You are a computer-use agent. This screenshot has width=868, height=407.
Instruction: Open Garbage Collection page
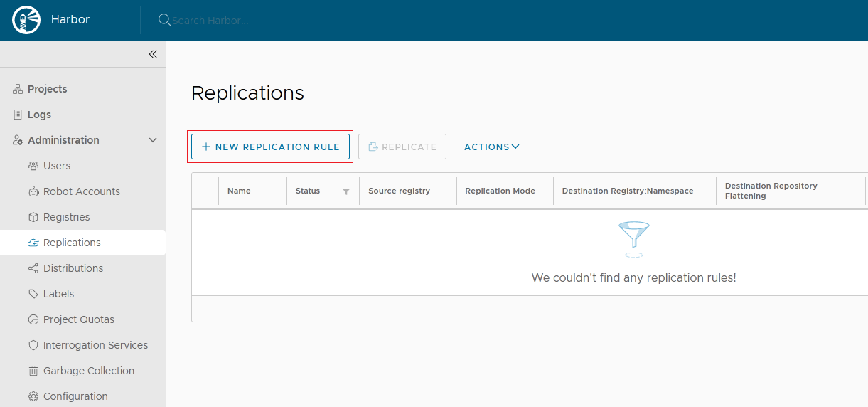tap(88, 371)
